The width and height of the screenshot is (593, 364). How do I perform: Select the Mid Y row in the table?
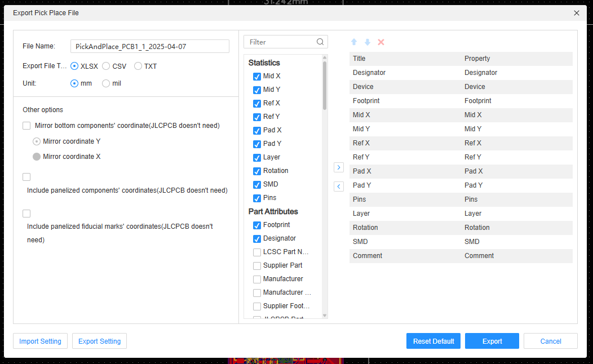click(461, 129)
